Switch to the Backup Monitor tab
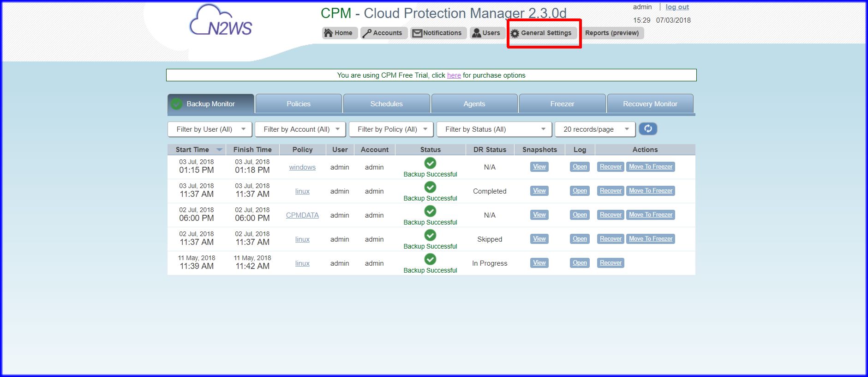 point(211,104)
